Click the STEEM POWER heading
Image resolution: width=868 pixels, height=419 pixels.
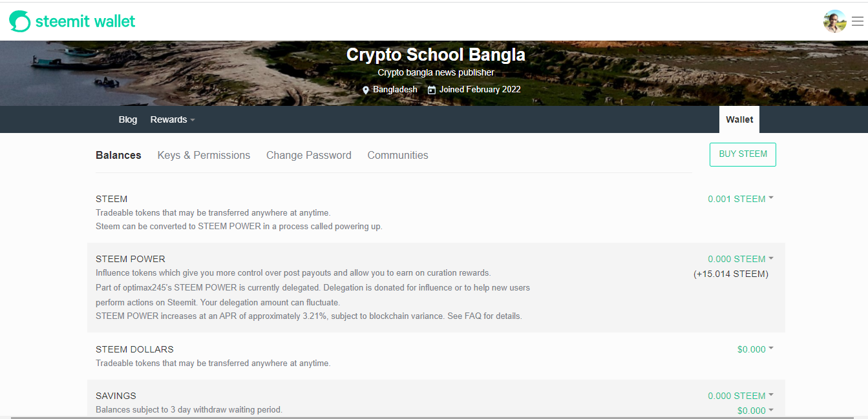pos(131,259)
